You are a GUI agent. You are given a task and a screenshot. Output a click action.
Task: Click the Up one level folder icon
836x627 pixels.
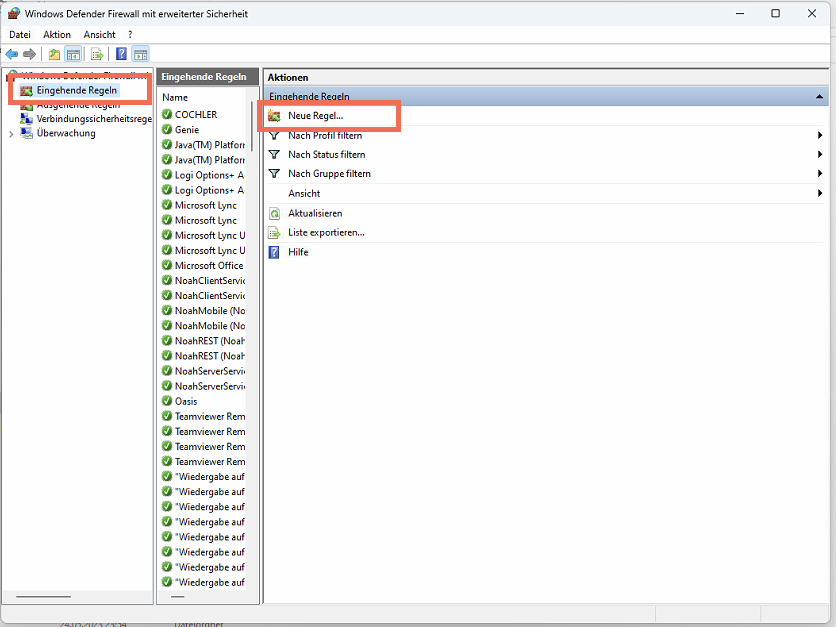(x=54, y=54)
